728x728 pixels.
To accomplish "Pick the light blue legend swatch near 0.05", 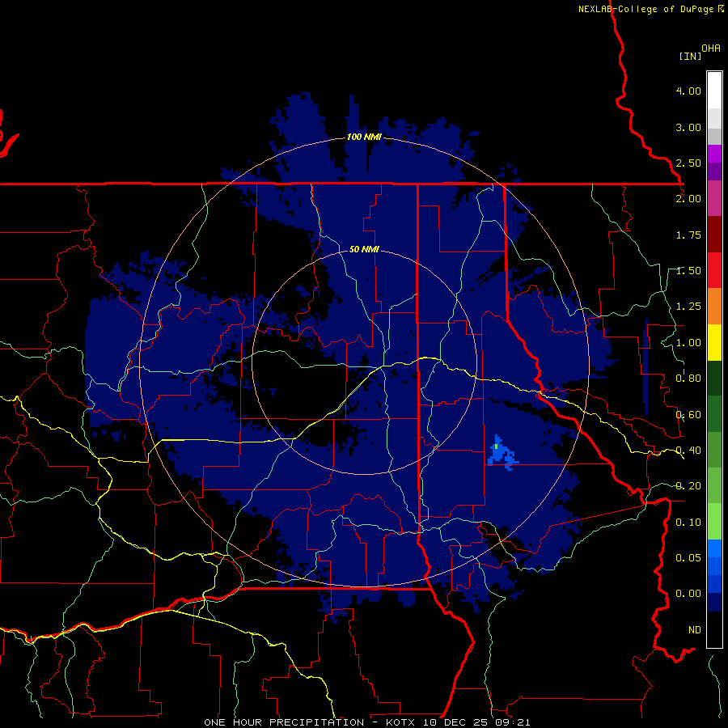I will pyautogui.click(x=714, y=548).
